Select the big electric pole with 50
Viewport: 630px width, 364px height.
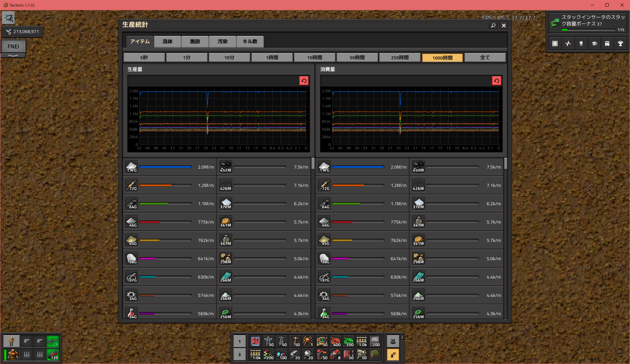coord(268,341)
